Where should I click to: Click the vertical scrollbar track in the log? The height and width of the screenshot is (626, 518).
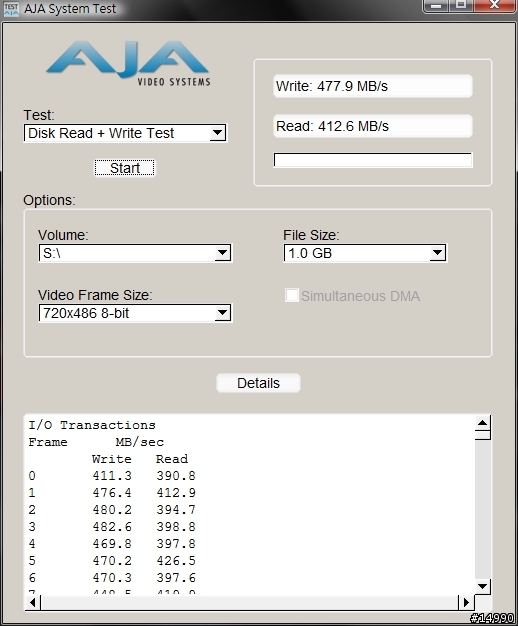pos(482,509)
